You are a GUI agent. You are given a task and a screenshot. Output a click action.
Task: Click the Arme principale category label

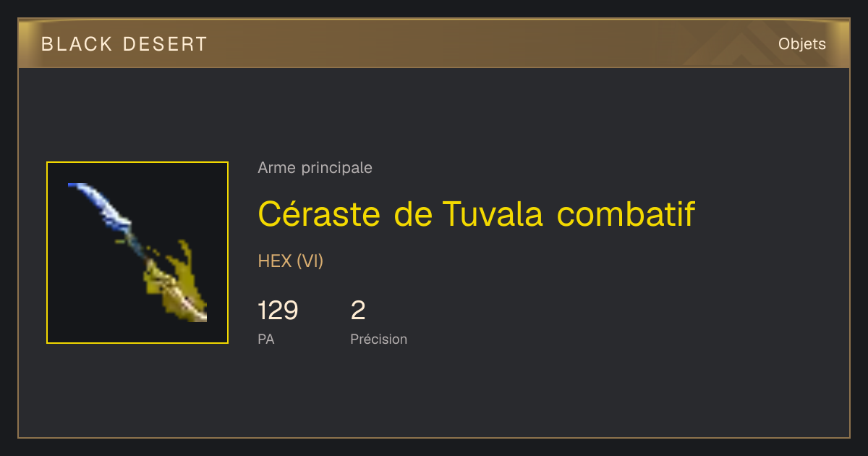(315, 168)
